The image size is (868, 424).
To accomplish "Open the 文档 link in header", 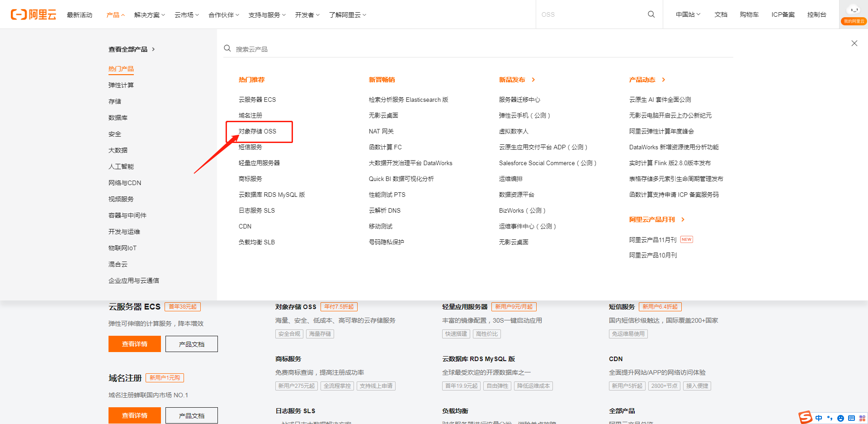I will pyautogui.click(x=721, y=14).
